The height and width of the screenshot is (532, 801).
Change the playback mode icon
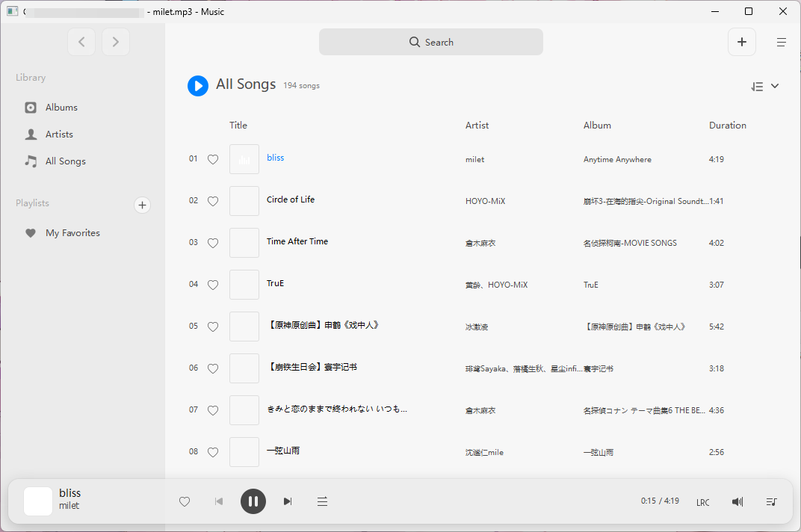tap(322, 502)
